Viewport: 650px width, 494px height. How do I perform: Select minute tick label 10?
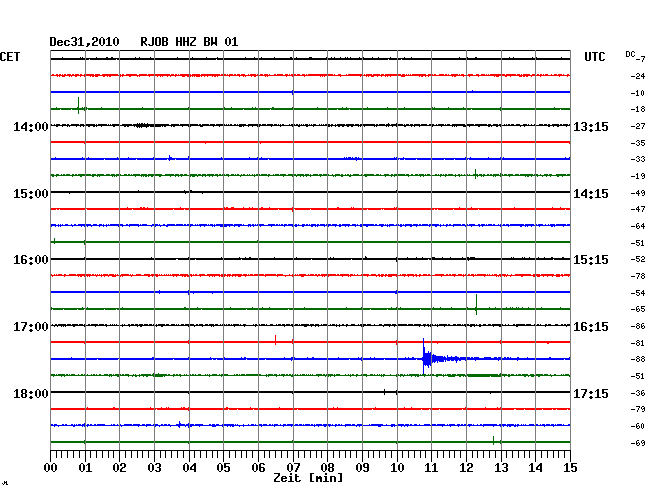(397, 467)
